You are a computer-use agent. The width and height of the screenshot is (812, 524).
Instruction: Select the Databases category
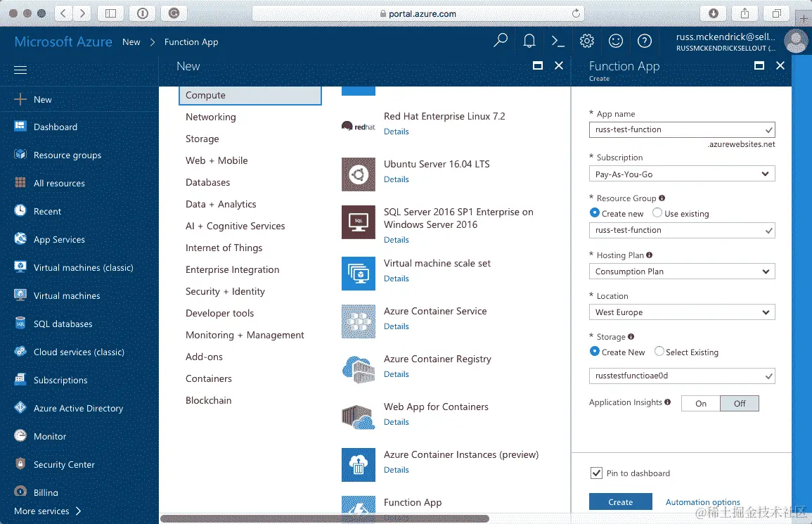point(207,182)
